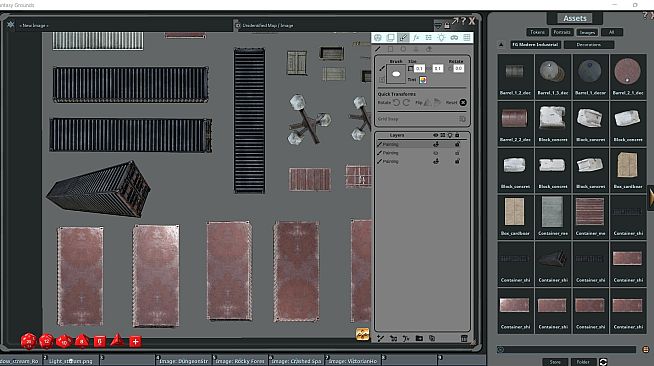
Task: Switch to the Images asset tab
Action: (x=587, y=32)
